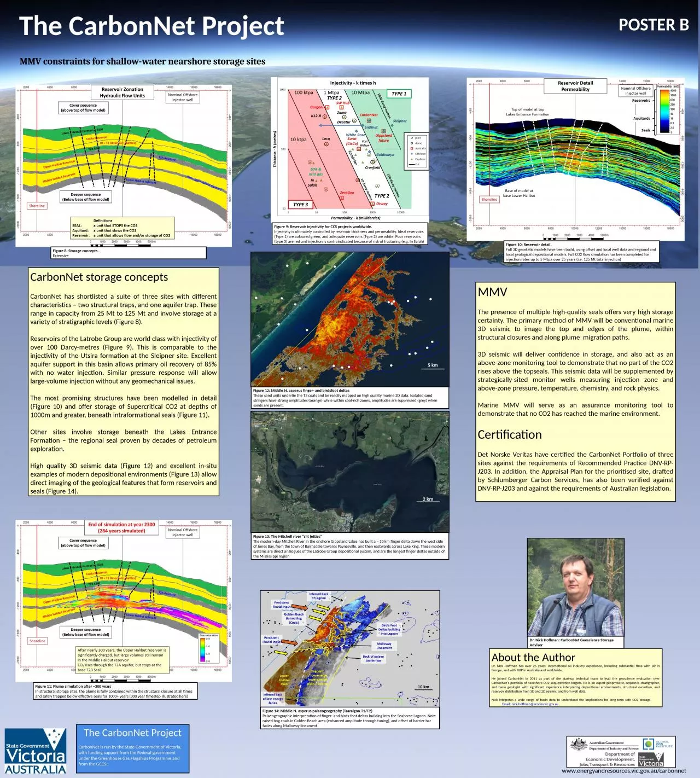Viewport: 700px width, 778px height.
Task: Click the 'Figure 11: Plume simulation' caption
Action: click(115, 691)
